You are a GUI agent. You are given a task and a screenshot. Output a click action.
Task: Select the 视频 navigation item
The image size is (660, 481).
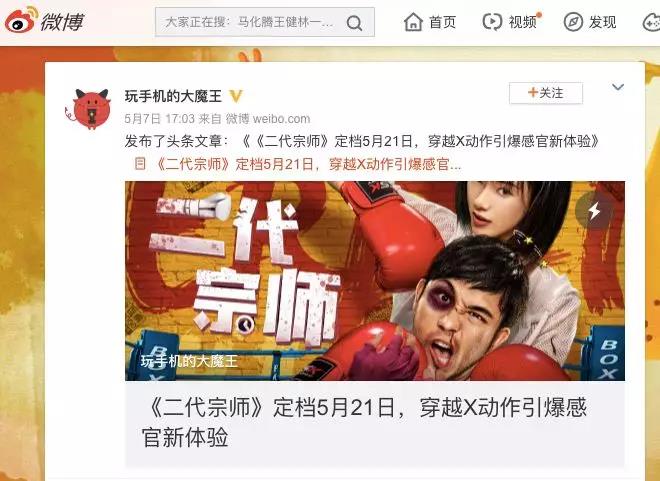pyautogui.click(x=522, y=22)
